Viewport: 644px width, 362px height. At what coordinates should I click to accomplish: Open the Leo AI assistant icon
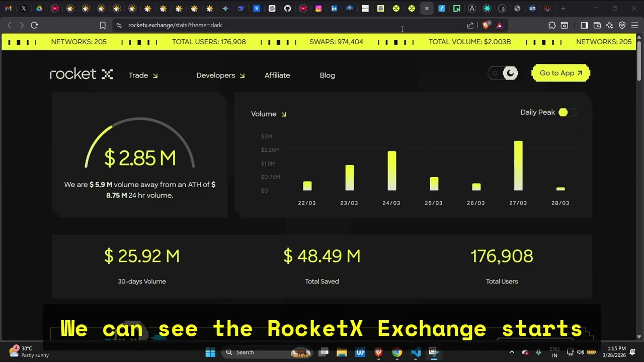click(x=610, y=25)
